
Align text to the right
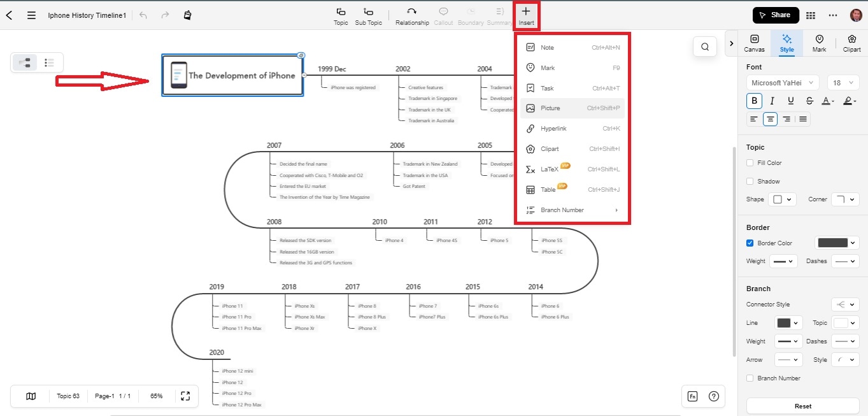click(x=786, y=119)
